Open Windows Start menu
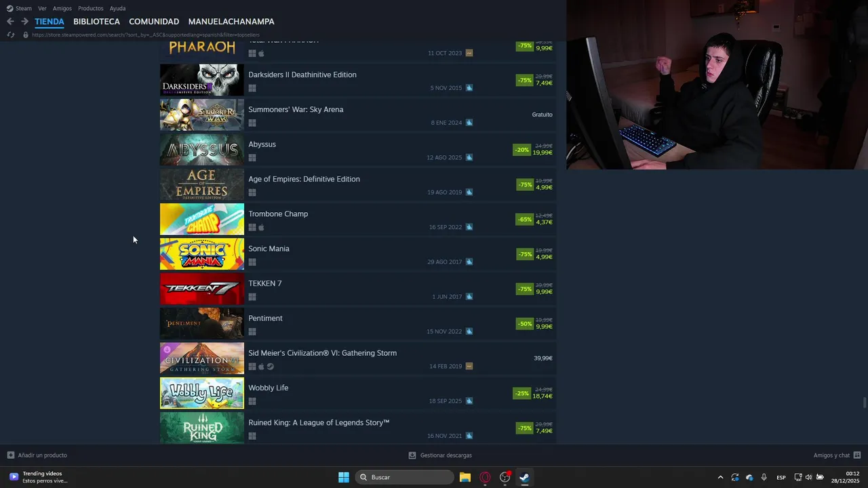868x488 pixels. tap(344, 477)
